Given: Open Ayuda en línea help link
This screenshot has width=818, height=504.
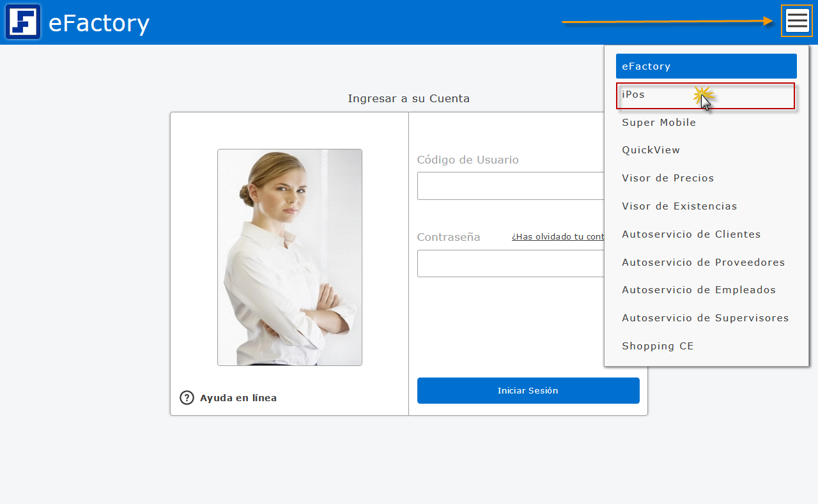Looking at the screenshot, I should [238, 398].
